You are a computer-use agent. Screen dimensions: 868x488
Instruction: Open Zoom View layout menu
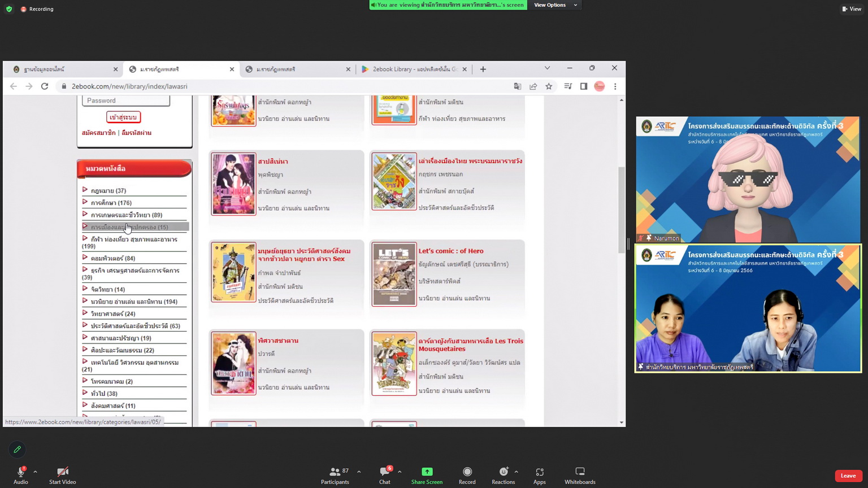click(x=852, y=8)
